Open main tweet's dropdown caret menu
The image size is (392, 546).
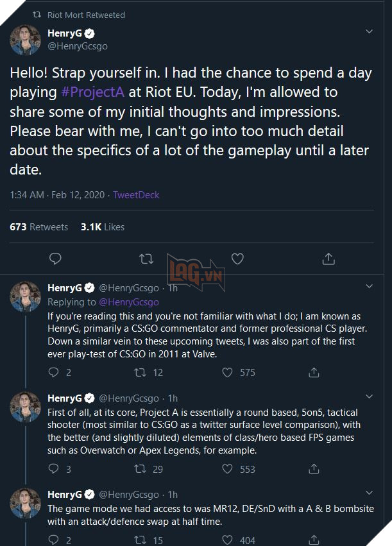(369, 31)
